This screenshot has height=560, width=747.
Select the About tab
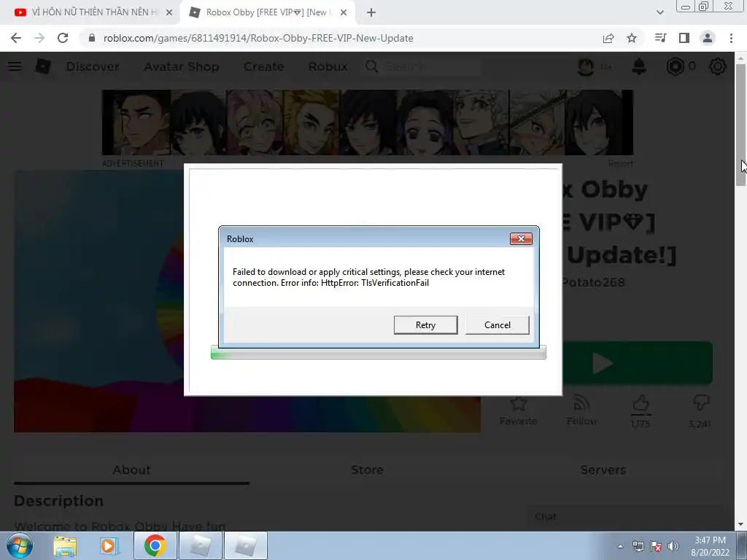coord(131,470)
